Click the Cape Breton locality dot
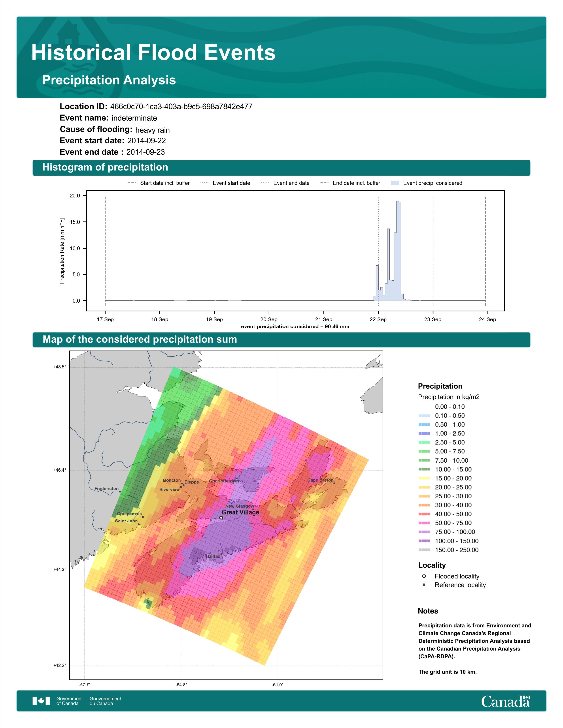 pos(334,483)
